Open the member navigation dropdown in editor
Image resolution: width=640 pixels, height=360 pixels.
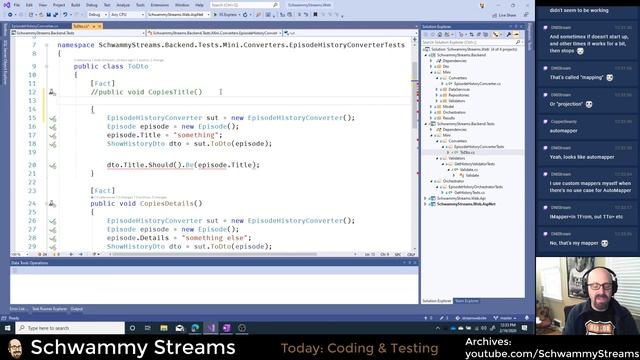[x=350, y=33]
